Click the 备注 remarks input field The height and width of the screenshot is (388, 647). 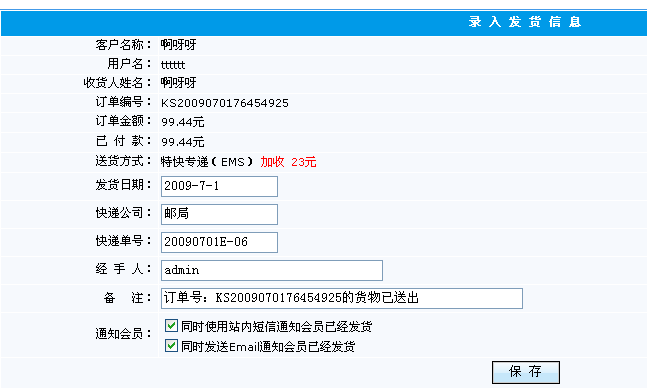342,298
